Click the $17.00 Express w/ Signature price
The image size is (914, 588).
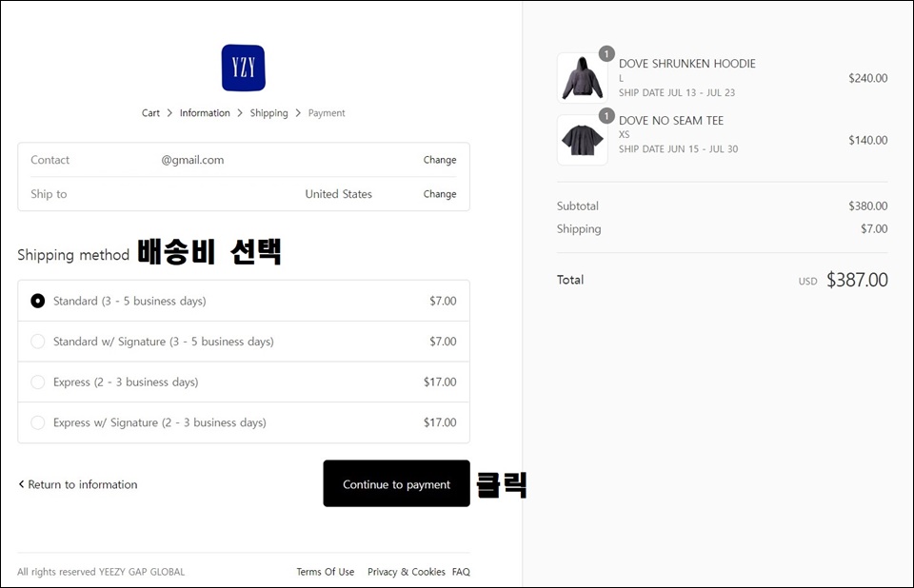click(440, 422)
